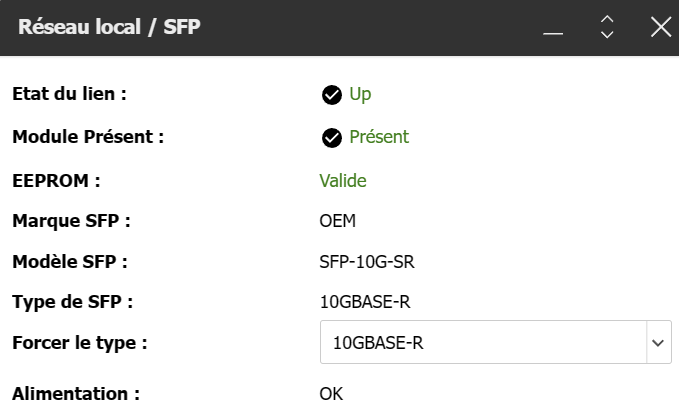Screen dimensions: 679x409
Task: Click the Réseau local / SFP title
Action: (x=109, y=27)
